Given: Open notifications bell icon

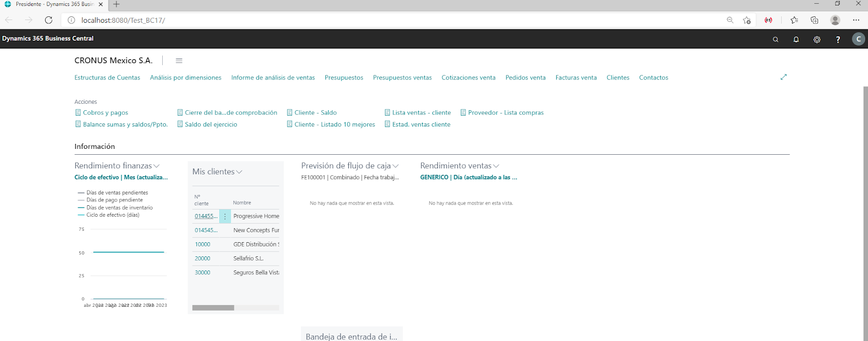Looking at the screenshot, I should 796,39.
